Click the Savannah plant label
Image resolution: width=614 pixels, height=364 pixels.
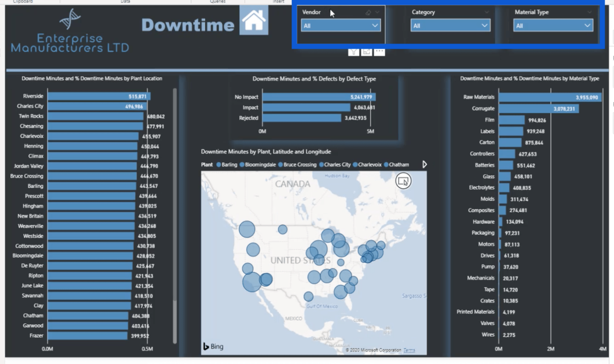point(33,296)
